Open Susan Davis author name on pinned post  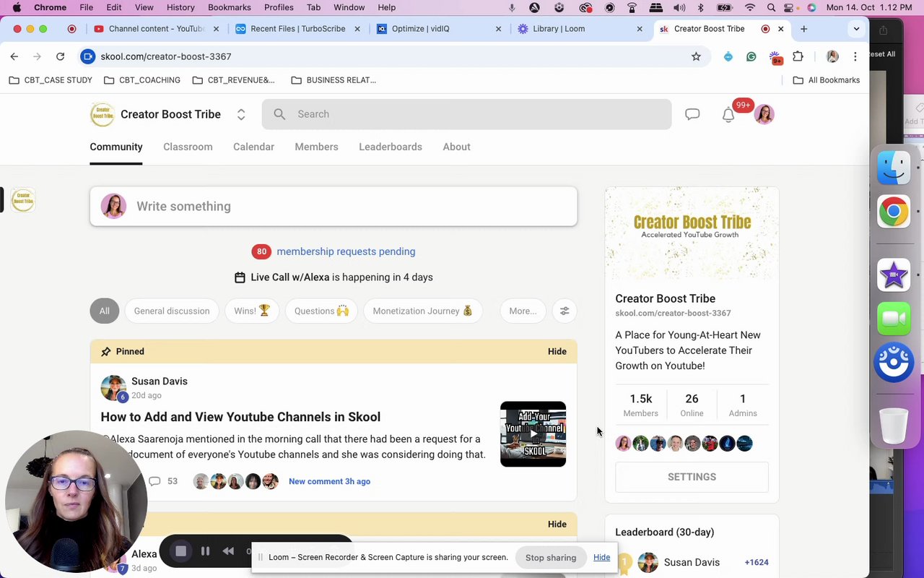click(160, 381)
